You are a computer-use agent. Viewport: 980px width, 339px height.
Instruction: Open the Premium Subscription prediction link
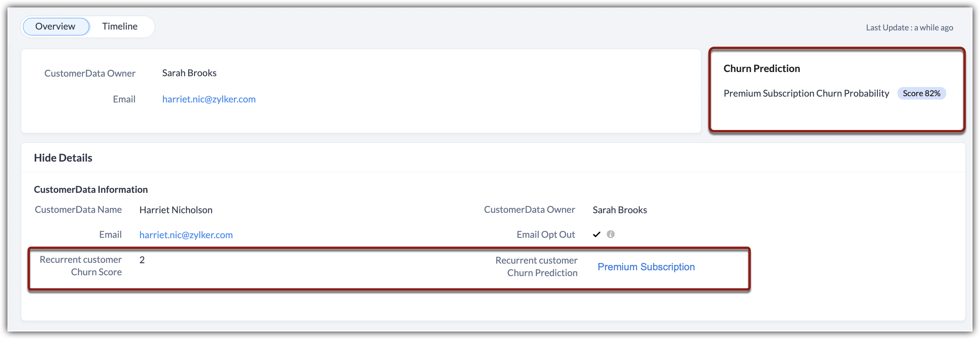coord(646,267)
